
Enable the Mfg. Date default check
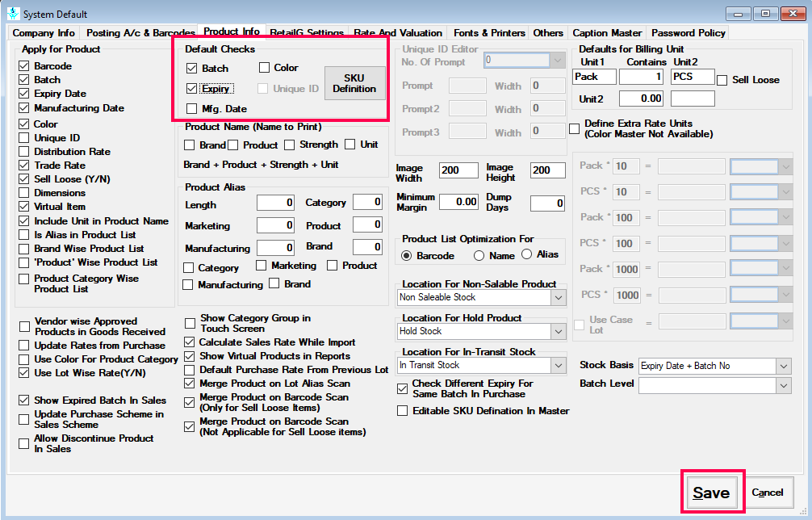point(191,109)
